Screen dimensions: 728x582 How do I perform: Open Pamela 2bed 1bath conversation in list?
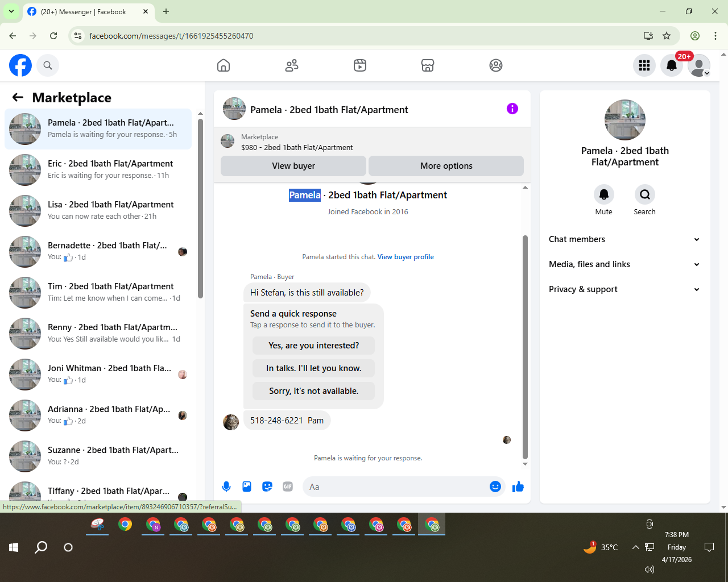point(98,129)
